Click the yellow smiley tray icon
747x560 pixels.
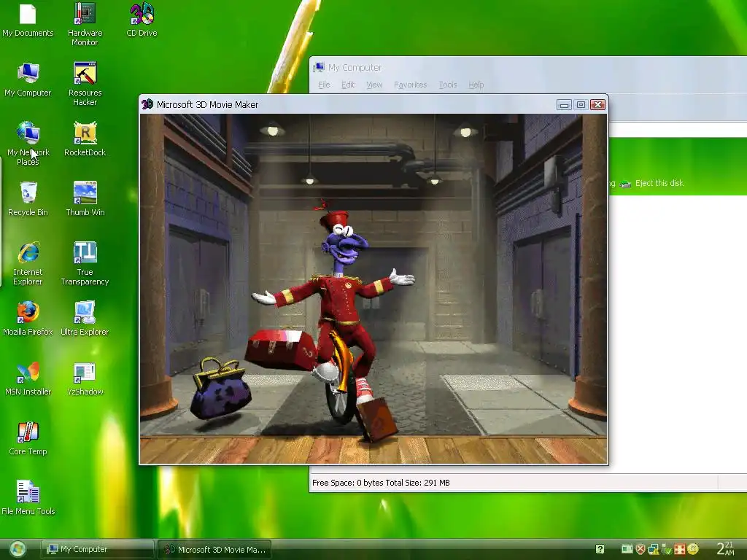pyautogui.click(x=693, y=550)
